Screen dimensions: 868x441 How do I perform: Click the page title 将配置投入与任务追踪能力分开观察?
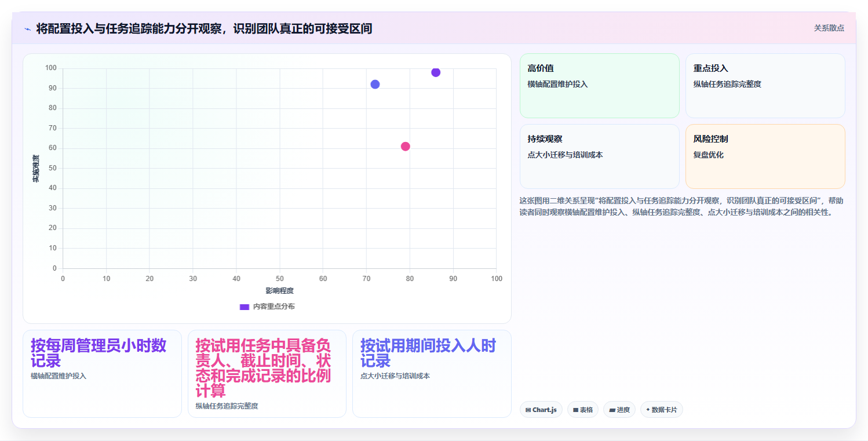tap(204, 28)
